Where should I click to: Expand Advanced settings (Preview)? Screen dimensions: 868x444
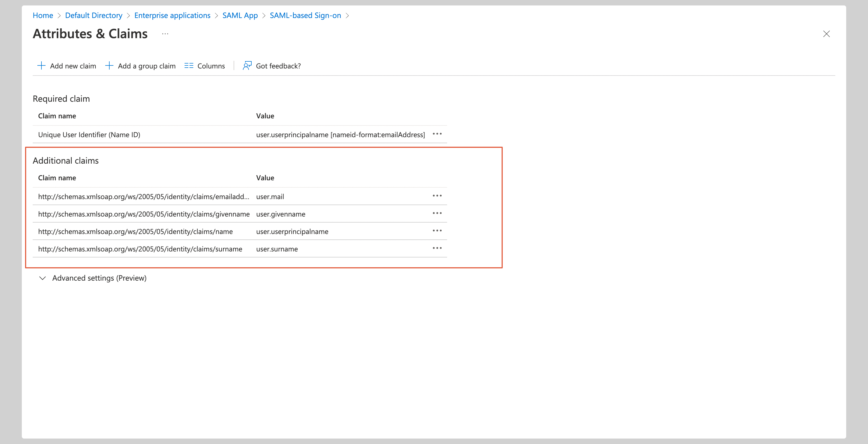tap(99, 278)
